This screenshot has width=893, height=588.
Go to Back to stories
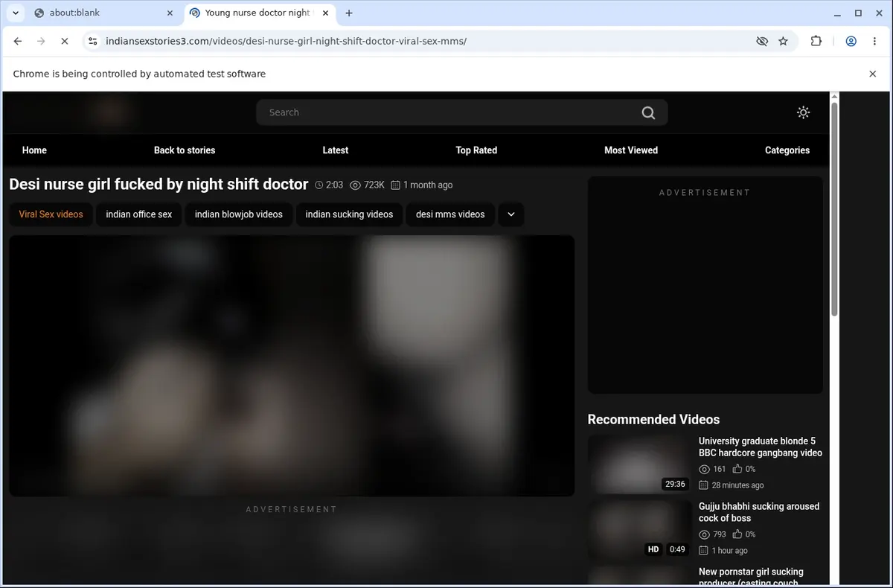click(185, 150)
